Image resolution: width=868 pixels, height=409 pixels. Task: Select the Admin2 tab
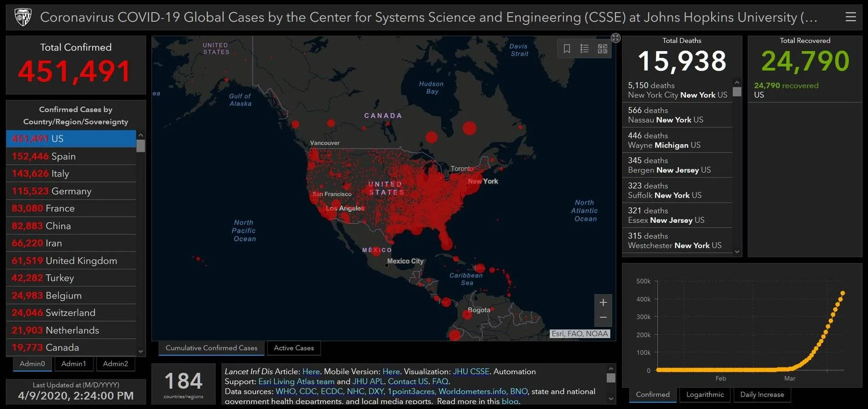[116, 364]
